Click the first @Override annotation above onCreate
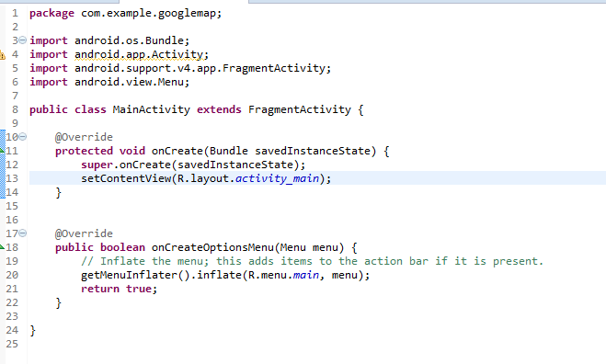 [84, 137]
